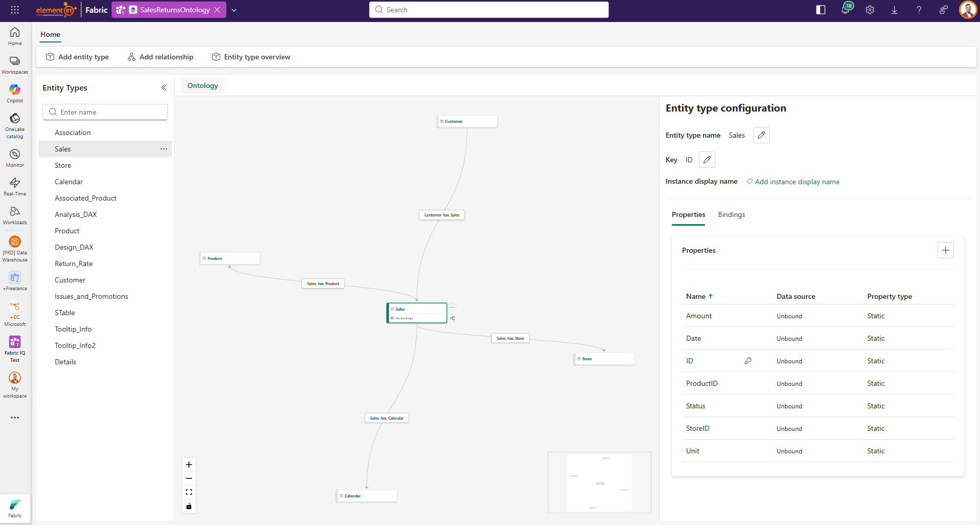Click the pencil icon next to Entity type name
Screen dimensions: 980x525
click(761, 135)
